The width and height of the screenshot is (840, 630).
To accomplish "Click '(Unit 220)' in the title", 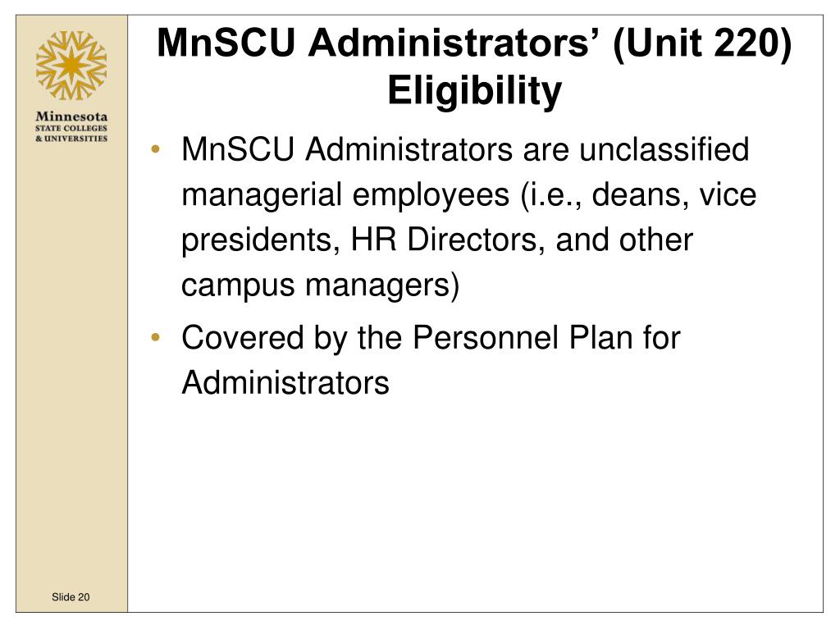I will 702,44.
